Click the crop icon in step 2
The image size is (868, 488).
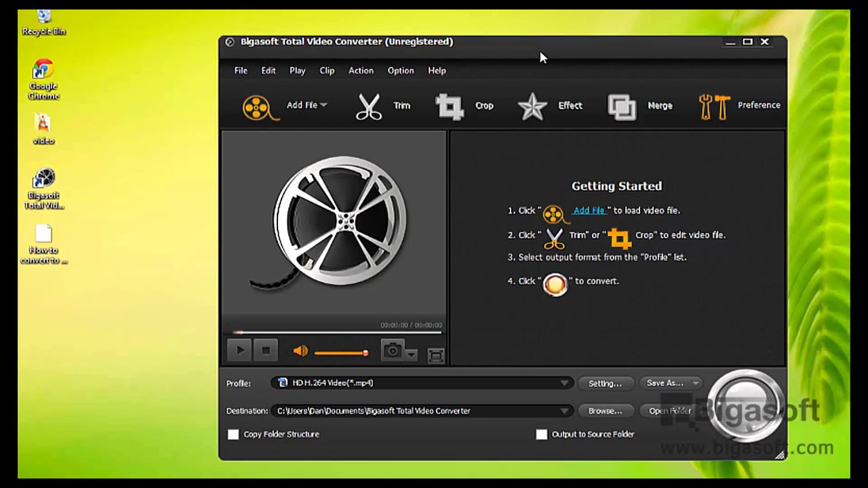[619, 238]
